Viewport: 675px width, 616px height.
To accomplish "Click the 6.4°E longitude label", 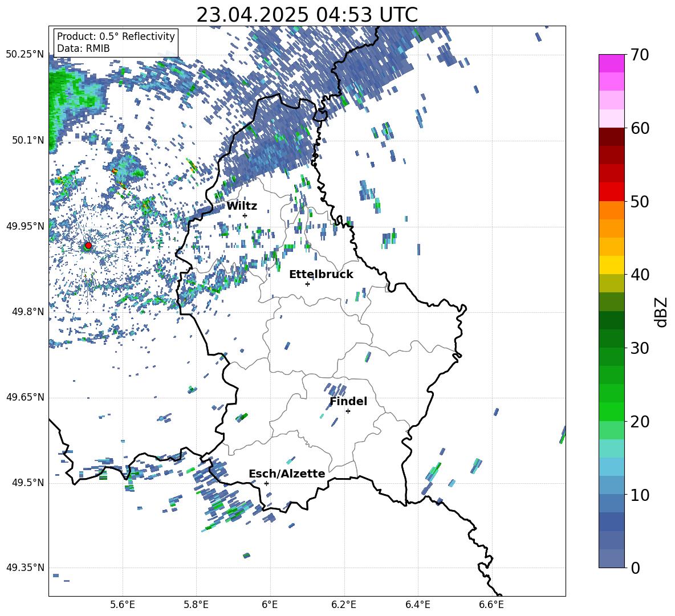I will pyautogui.click(x=417, y=605).
